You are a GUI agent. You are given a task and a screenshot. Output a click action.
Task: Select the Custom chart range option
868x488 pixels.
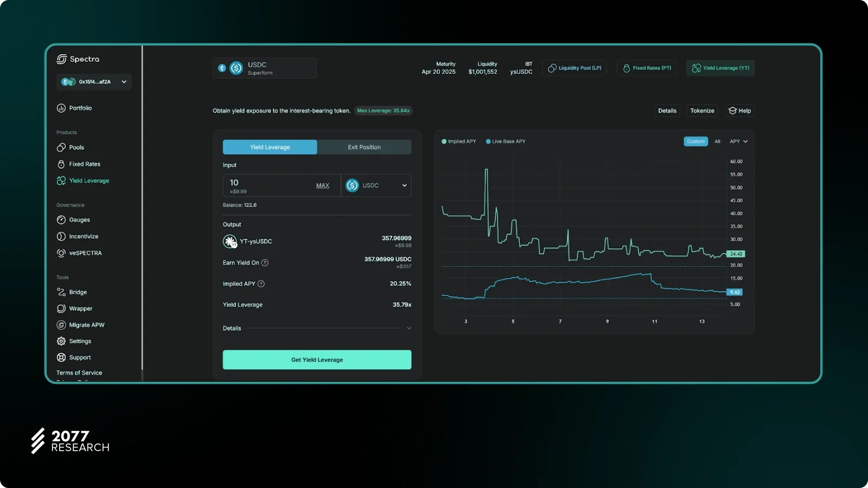point(695,142)
